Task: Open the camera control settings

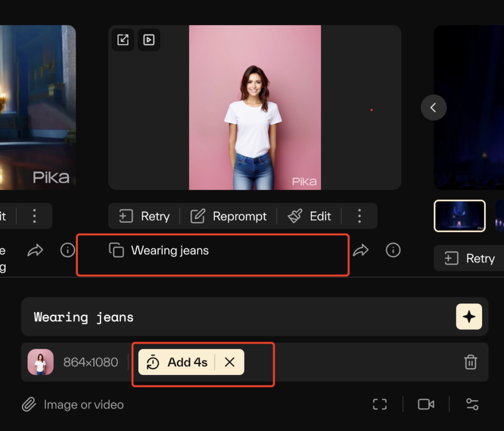Action: click(426, 404)
